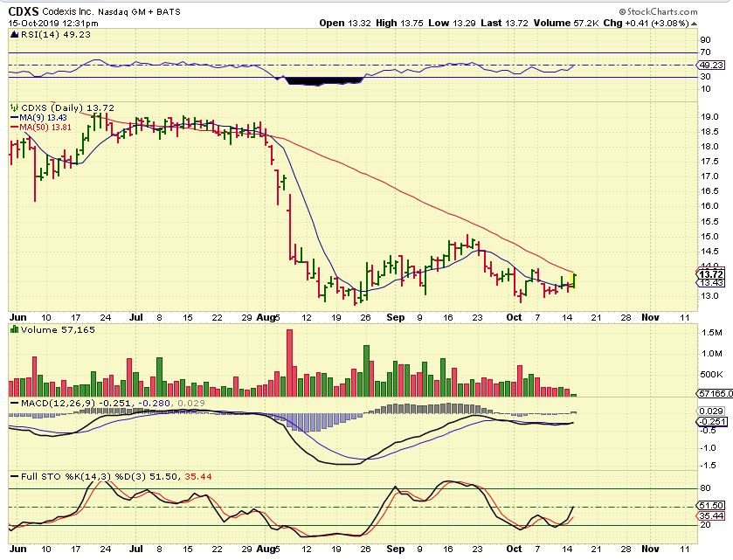Click the Last 13.72 value in the header

(x=503, y=23)
